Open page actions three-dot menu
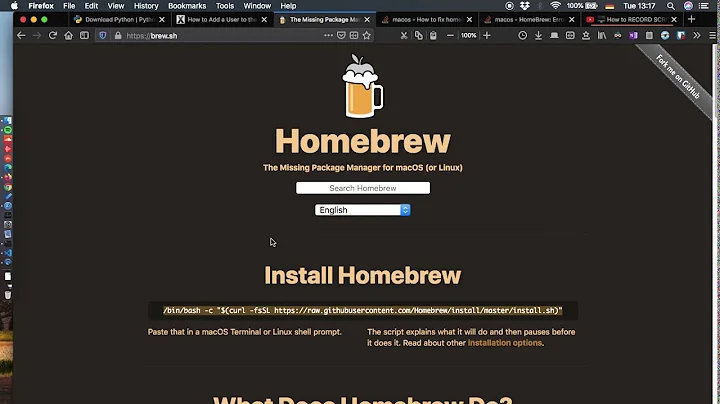Screen dimensions: 720x404 328,35
